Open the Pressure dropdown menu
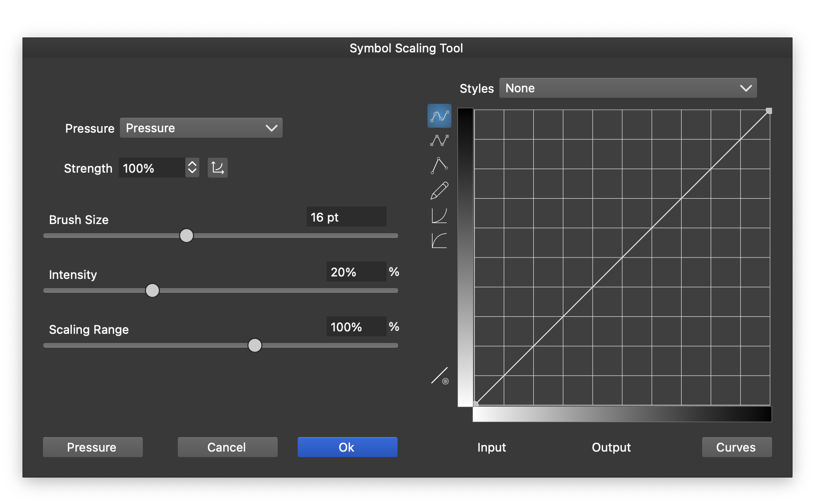 tap(201, 128)
